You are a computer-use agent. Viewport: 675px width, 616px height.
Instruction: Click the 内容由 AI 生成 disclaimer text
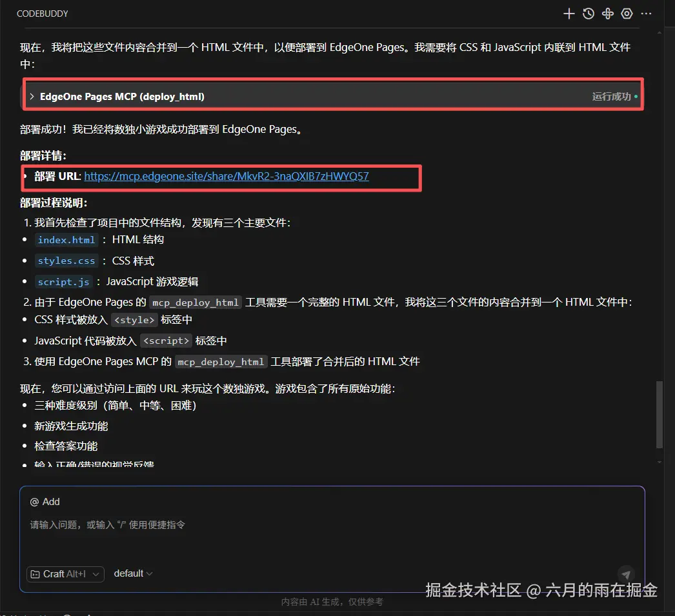click(332, 601)
